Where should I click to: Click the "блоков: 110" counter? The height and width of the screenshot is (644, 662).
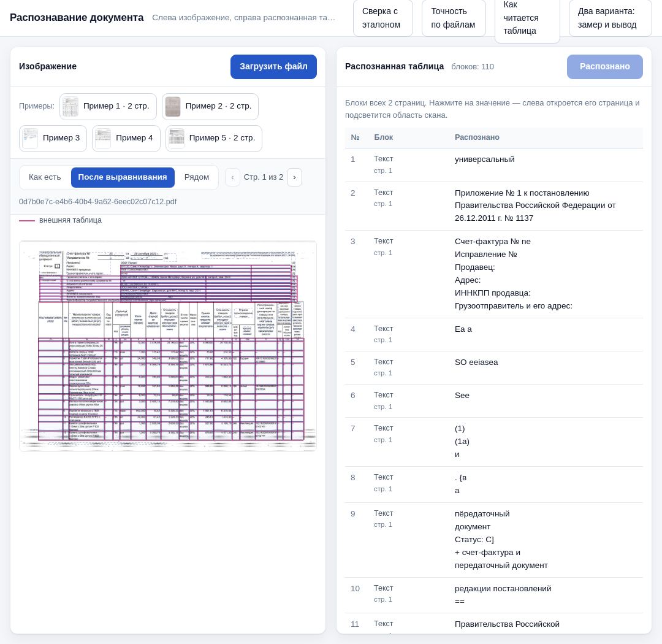click(473, 67)
